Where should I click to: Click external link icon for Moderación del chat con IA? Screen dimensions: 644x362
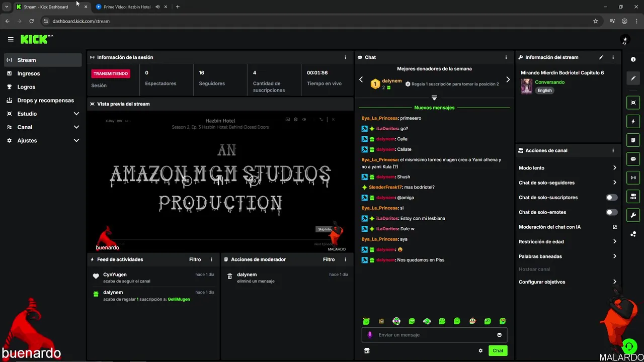(615, 227)
